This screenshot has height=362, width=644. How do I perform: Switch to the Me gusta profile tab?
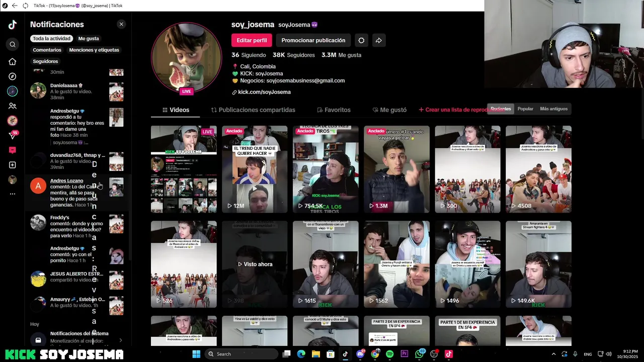coord(389,110)
